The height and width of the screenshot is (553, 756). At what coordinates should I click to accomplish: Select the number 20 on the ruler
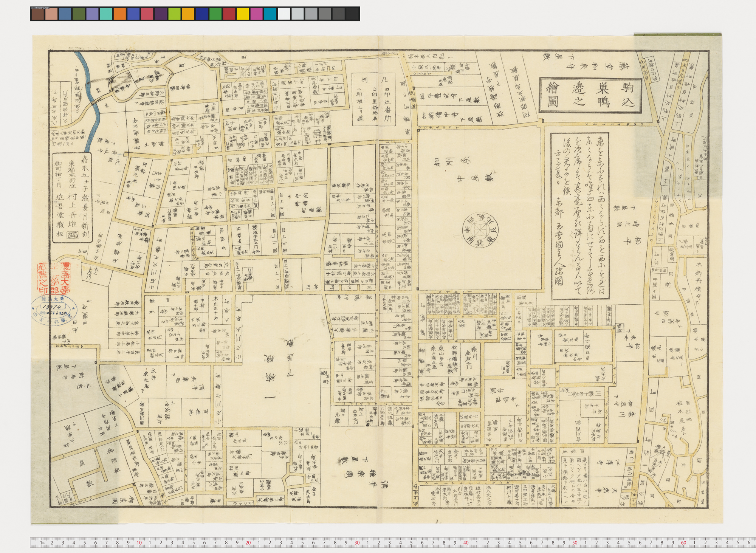[248, 543]
